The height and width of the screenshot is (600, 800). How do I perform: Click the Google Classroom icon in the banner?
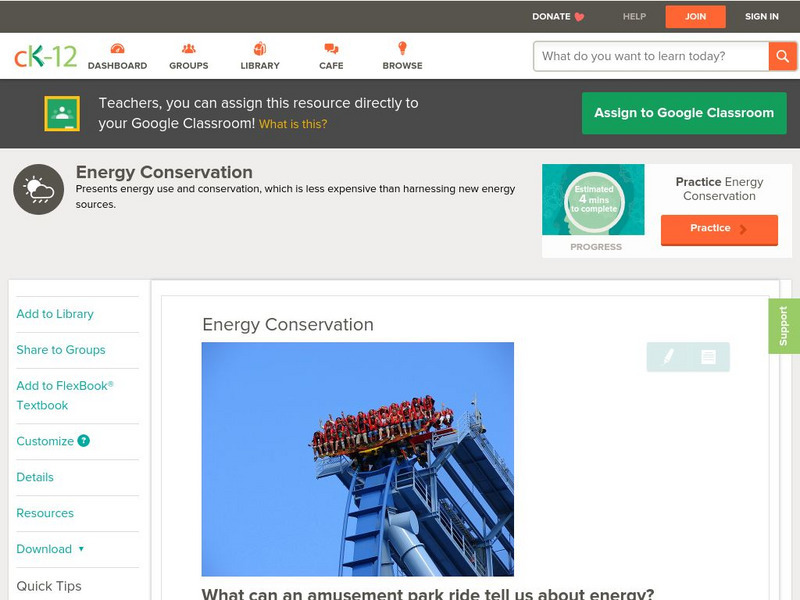[x=62, y=112]
